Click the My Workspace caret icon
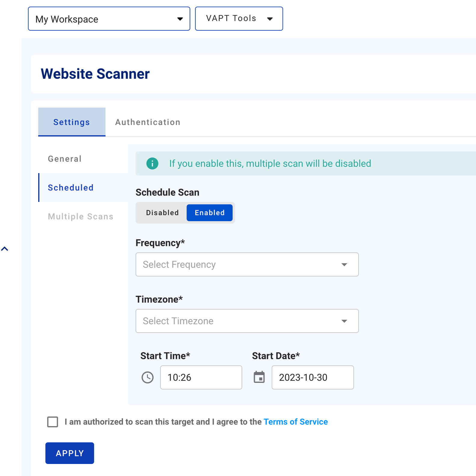 tap(180, 19)
